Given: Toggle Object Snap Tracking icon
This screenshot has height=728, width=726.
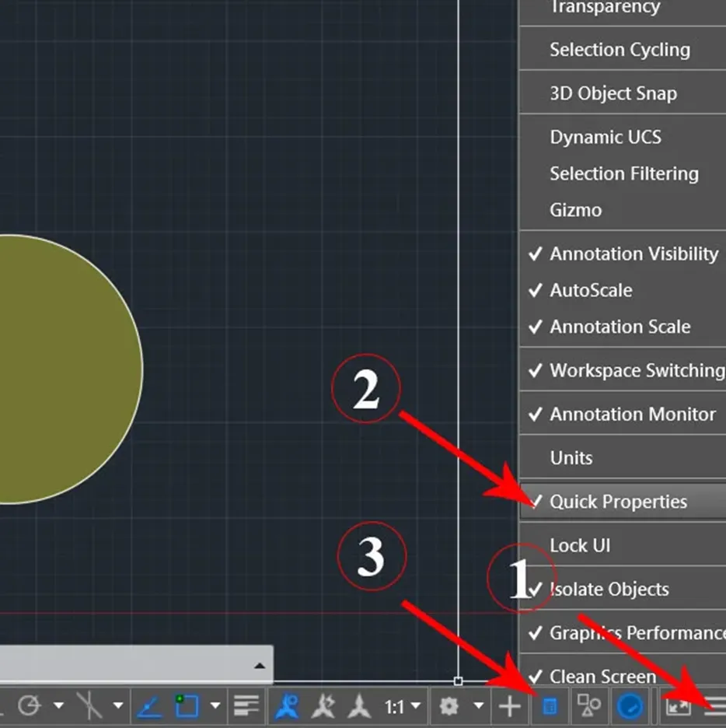Looking at the screenshot, I should pyautogui.click(x=149, y=706).
